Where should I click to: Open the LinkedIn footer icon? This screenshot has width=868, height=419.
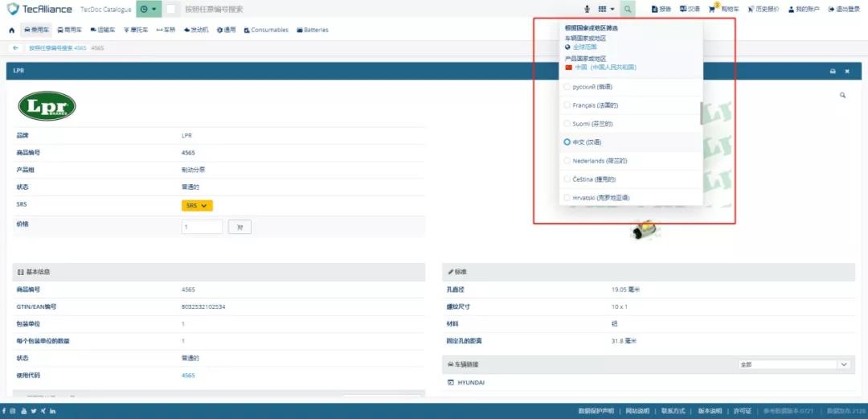click(x=52, y=411)
